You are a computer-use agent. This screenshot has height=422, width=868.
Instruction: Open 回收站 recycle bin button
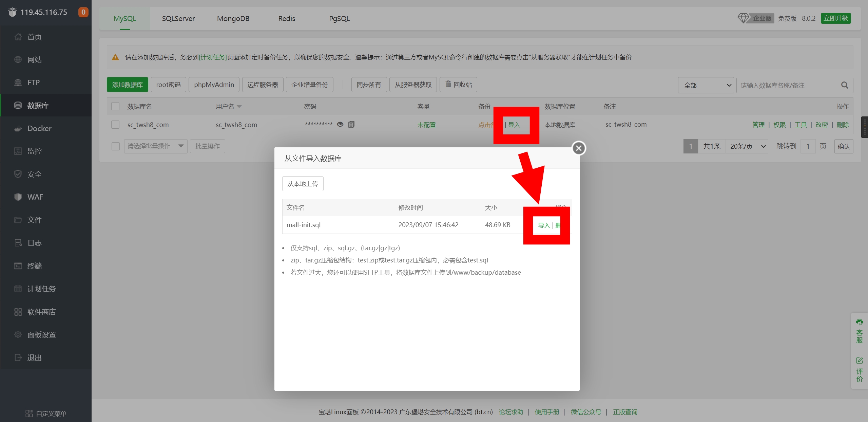pyautogui.click(x=458, y=85)
